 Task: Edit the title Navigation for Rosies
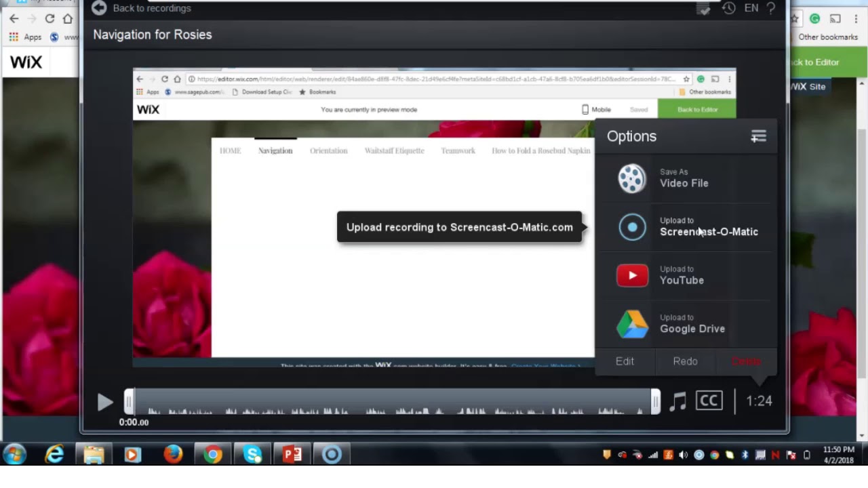tap(153, 35)
